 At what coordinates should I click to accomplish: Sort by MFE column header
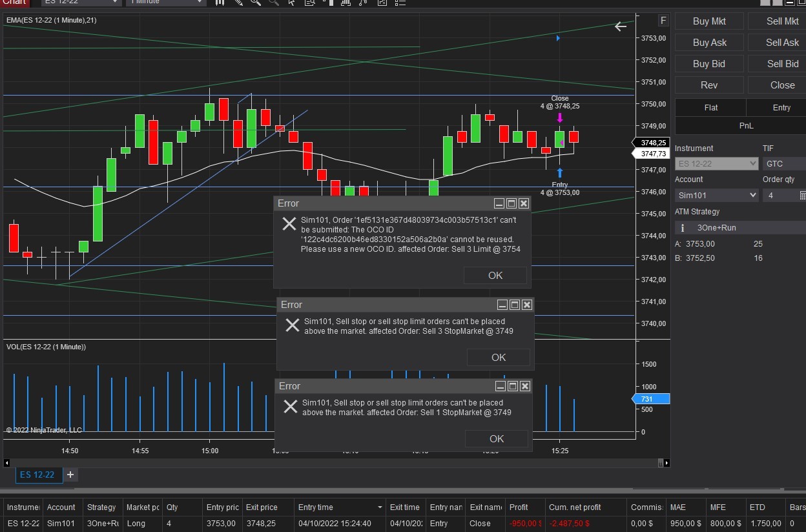pyautogui.click(x=726, y=507)
